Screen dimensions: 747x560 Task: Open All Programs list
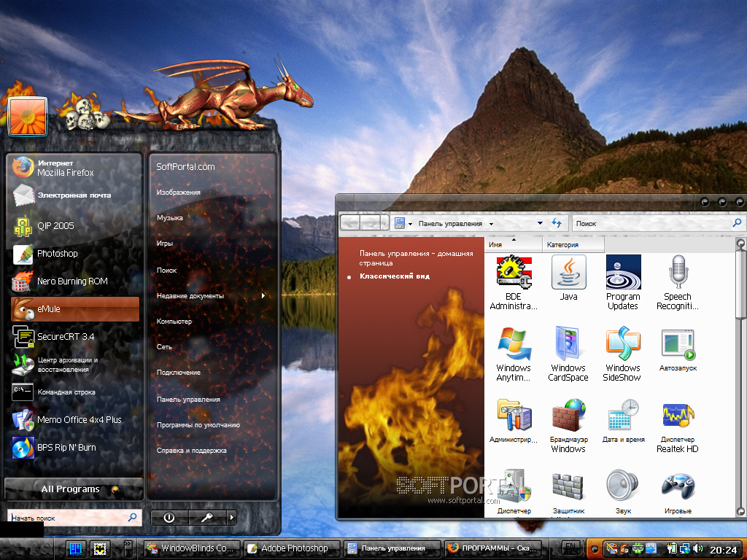pyautogui.click(x=74, y=489)
